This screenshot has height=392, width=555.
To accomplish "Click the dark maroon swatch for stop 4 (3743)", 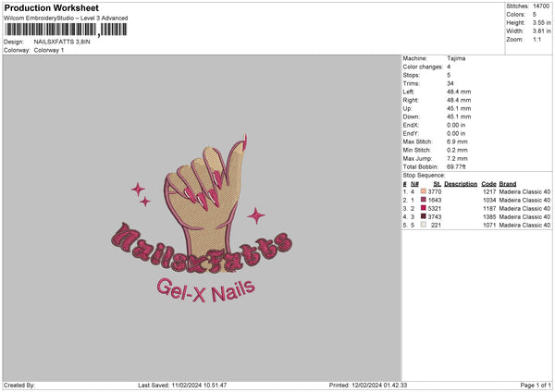I will pyautogui.click(x=424, y=216).
